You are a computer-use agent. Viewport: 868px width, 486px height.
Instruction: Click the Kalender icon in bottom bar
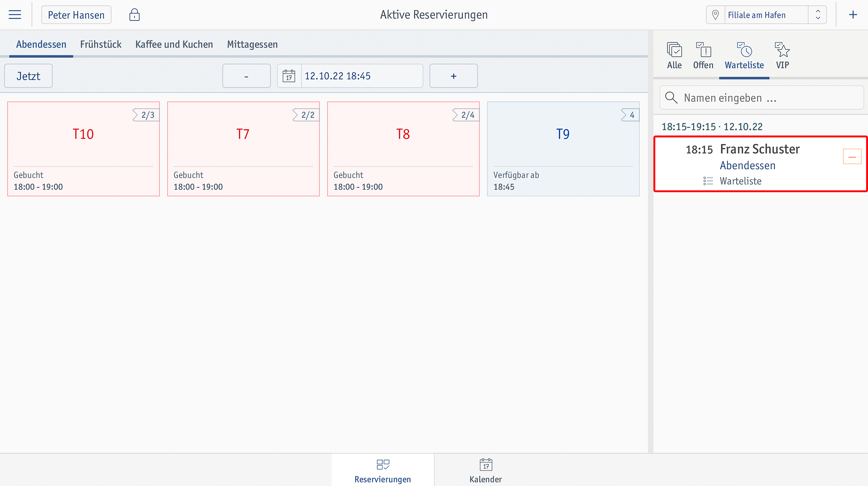point(486,465)
